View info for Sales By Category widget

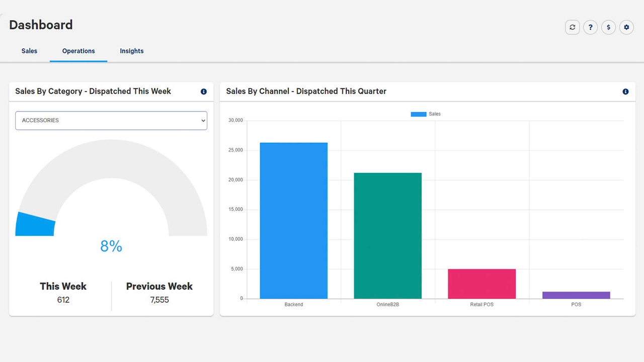pyautogui.click(x=204, y=92)
